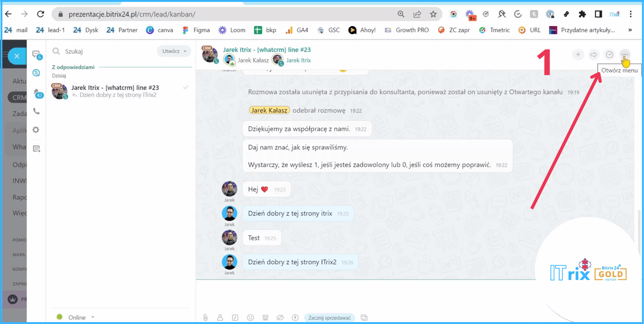Click the Zacznij sprzedawać button
644x324 pixels.
[x=329, y=318]
